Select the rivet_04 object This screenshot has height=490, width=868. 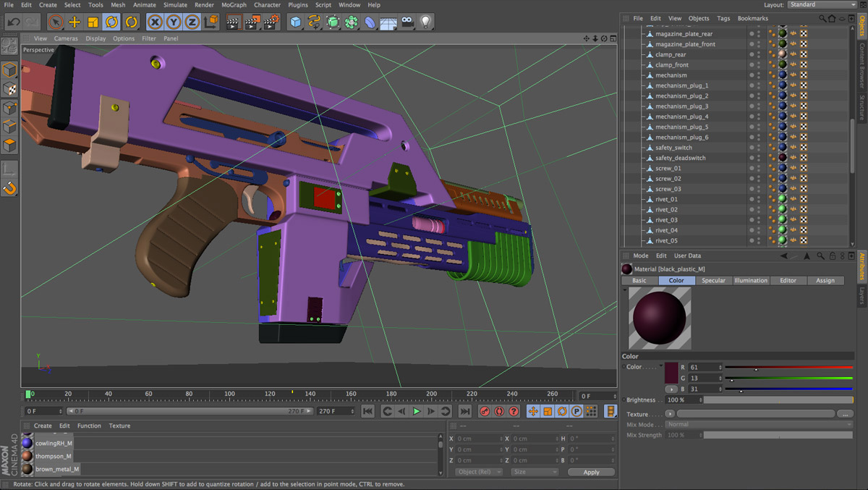click(x=666, y=230)
